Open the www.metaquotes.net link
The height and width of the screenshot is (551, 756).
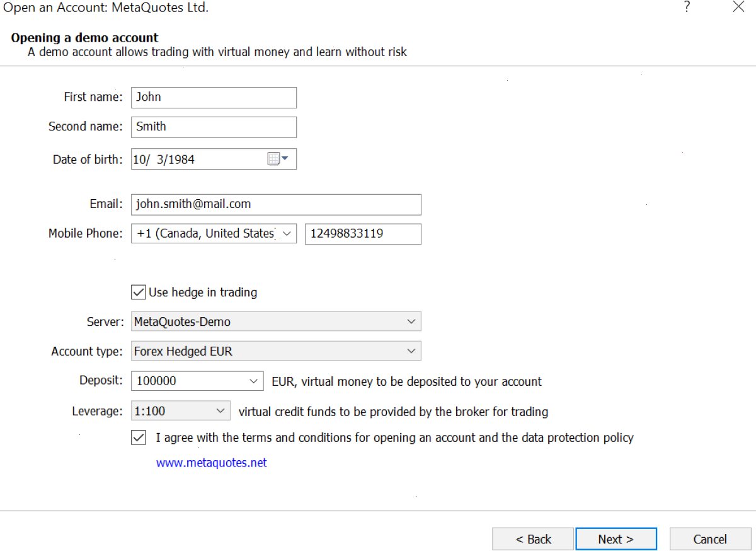pos(212,463)
